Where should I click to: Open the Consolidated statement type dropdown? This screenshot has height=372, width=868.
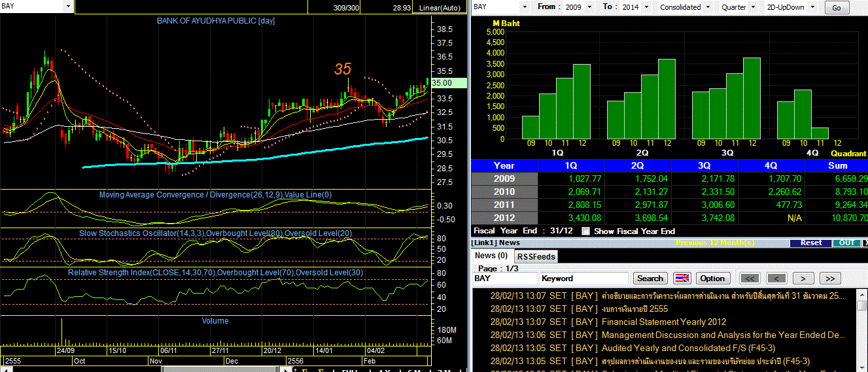pyautogui.click(x=707, y=7)
